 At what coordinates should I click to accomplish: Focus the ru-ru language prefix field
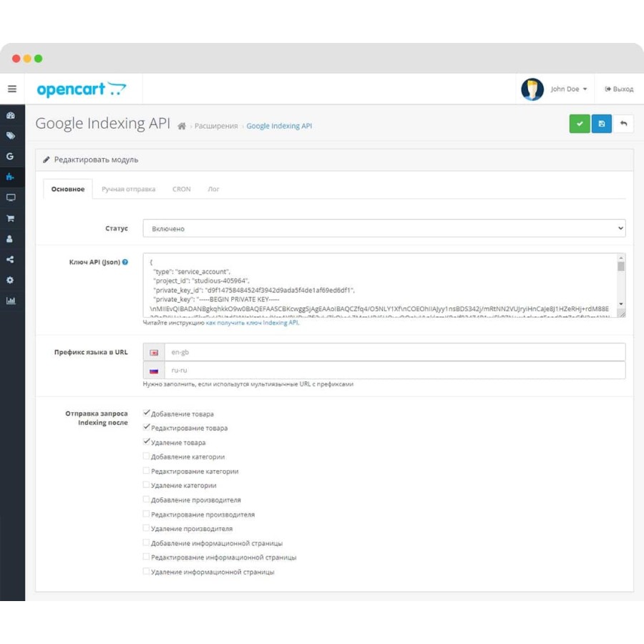coord(395,371)
